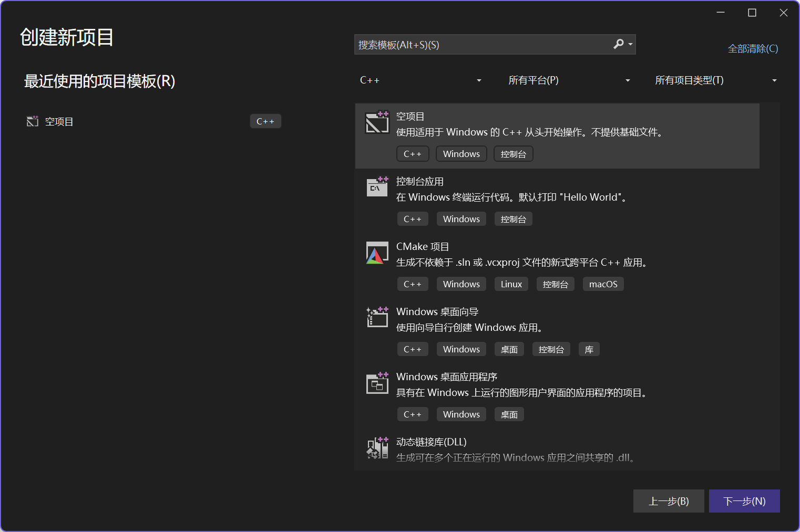This screenshot has height=532, width=800.
Task: Open the 所有项目类型(T) project type dropdown
Action: click(716, 80)
